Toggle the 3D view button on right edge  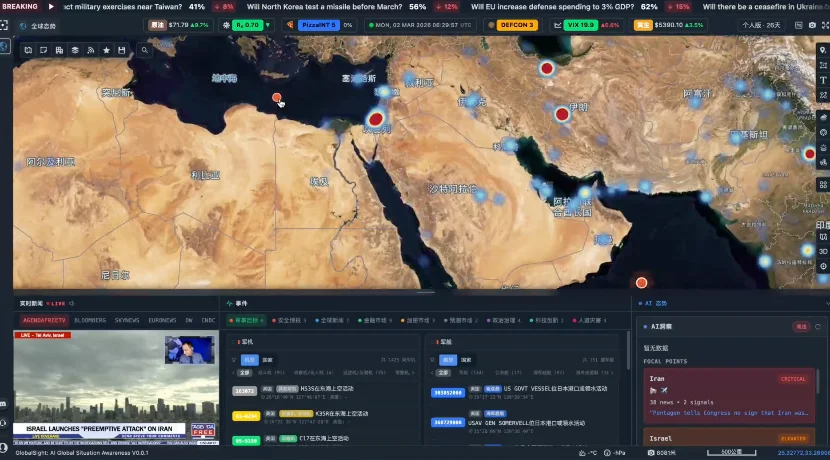[x=822, y=251]
